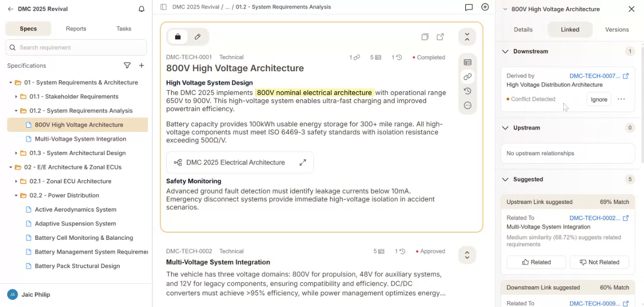Click the notifications bell icon

(141, 9)
